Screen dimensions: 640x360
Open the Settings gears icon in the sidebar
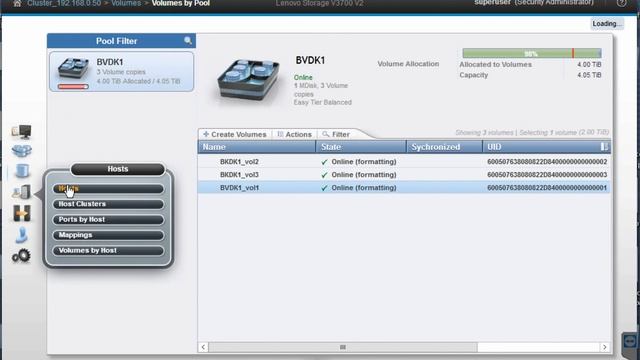(x=21, y=256)
